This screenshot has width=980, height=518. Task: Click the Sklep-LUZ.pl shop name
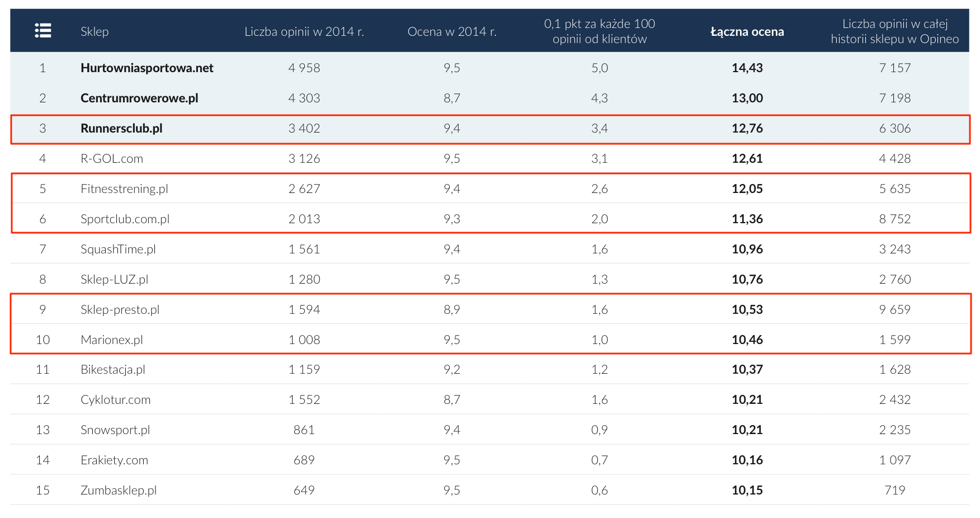pos(115,279)
